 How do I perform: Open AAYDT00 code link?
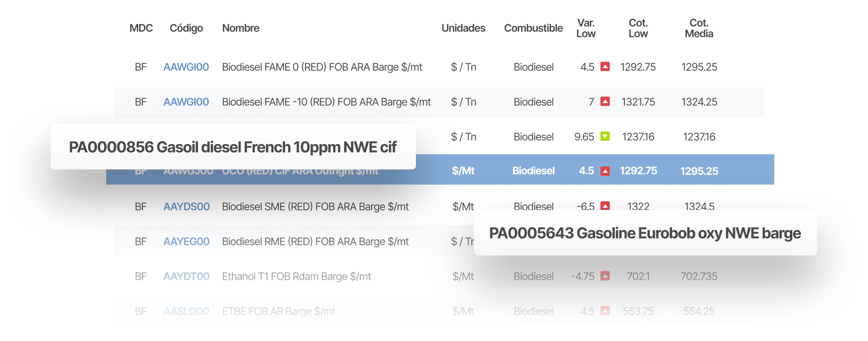pos(187,277)
